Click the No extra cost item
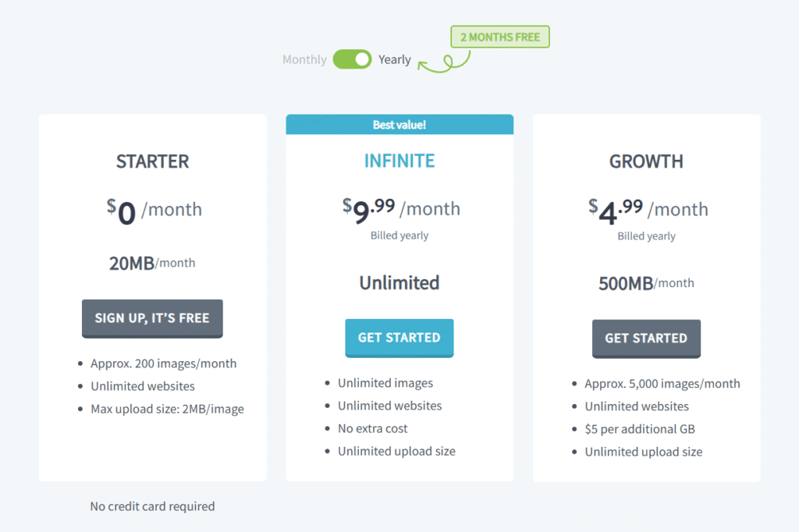This screenshot has height=532, width=799. 373,428
